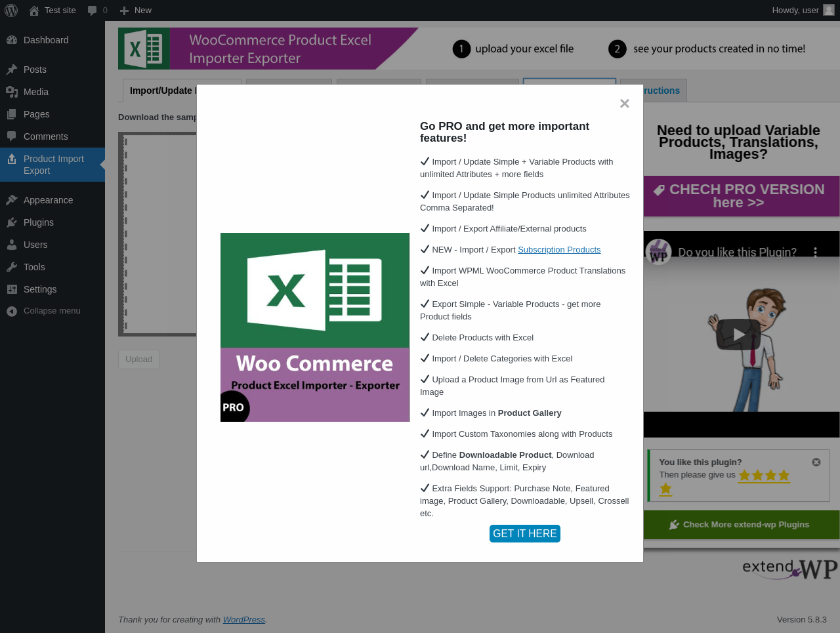Image resolution: width=840 pixels, height=633 pixels.
Task: Play the Do you like this Plugin video
Action: (738, 335)
